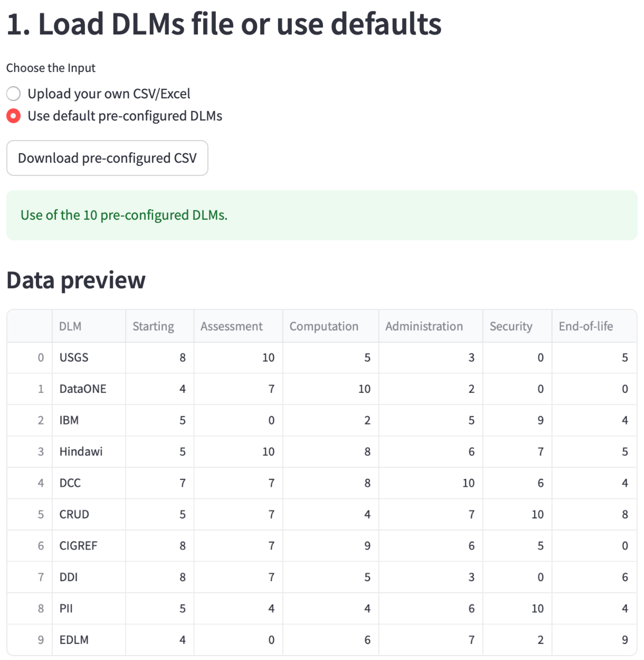Click CIGREF Computation value 9

coord(331,546)
